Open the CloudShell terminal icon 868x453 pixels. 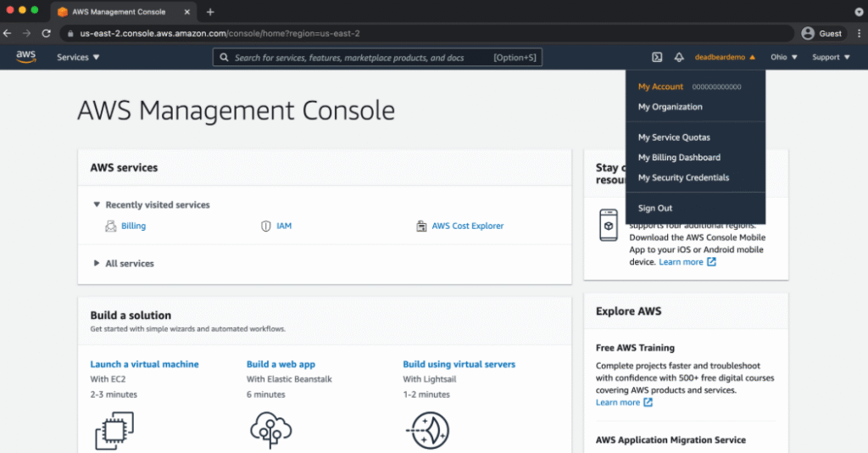pyautogui.click(x=657, y=57)
